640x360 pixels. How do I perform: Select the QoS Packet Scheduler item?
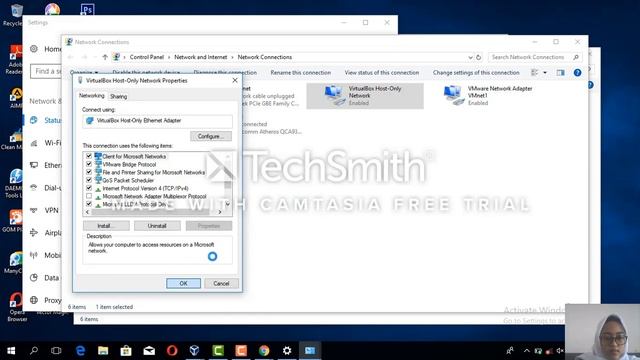pos(128,180)
